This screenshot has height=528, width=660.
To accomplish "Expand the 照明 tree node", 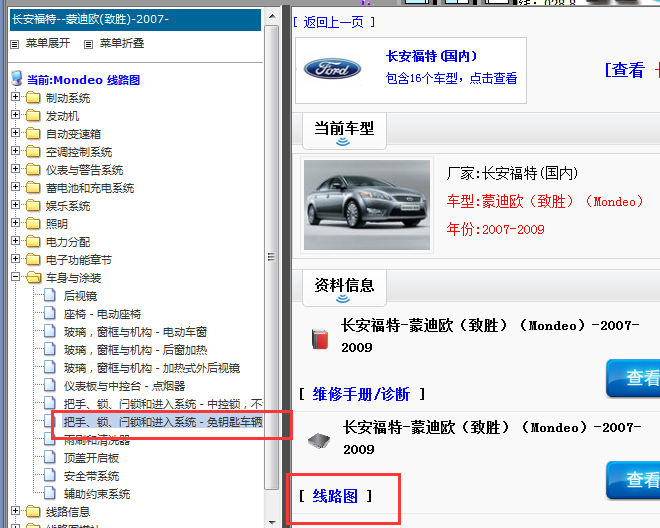I will point(16,223).
